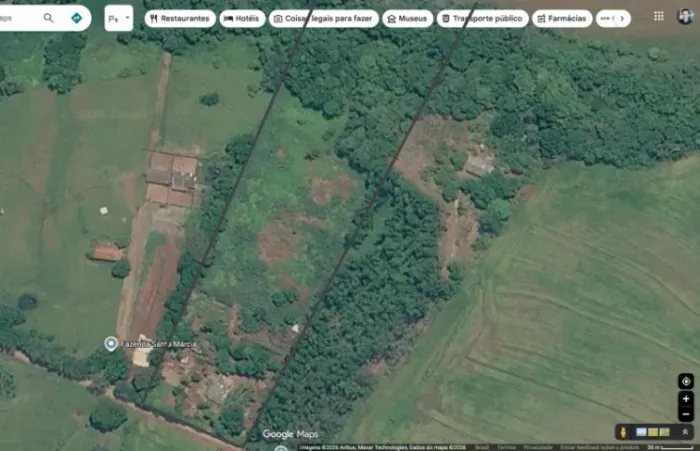
Task: Center map on my location
Action: (686, 381)
